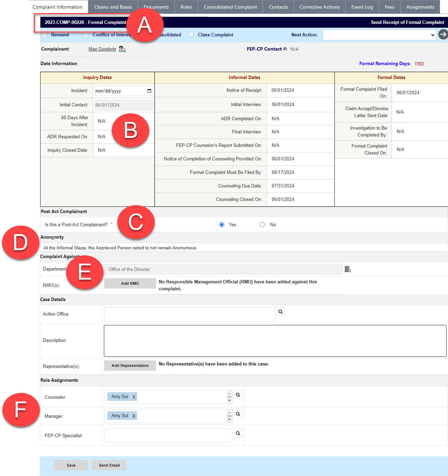Open complainant lookup icon next to Max Goodwin
Viewport: 448px width, 476px height.
(122, 49)
